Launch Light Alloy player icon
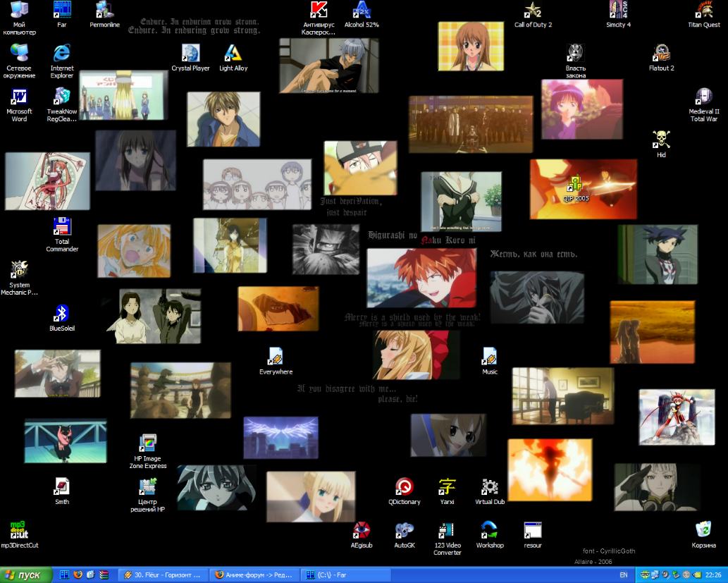This screenshot has width=728, height=583. (233, 58)
